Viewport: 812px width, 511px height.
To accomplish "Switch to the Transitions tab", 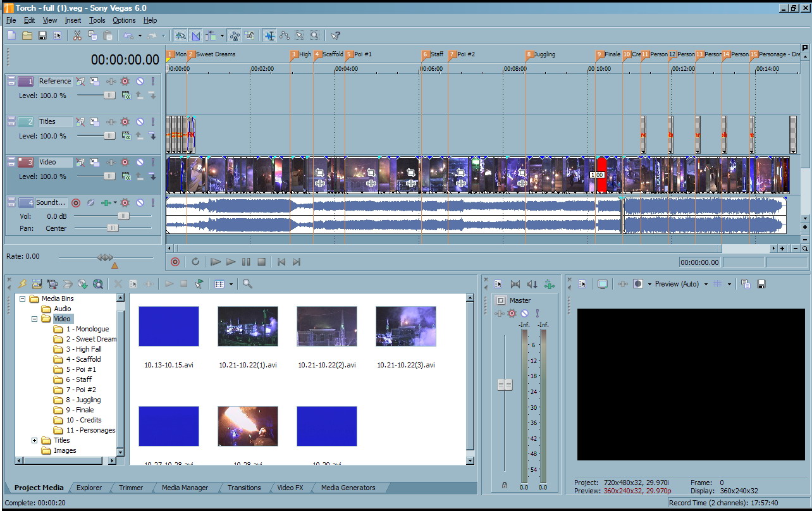I will (x=244, y=488).
